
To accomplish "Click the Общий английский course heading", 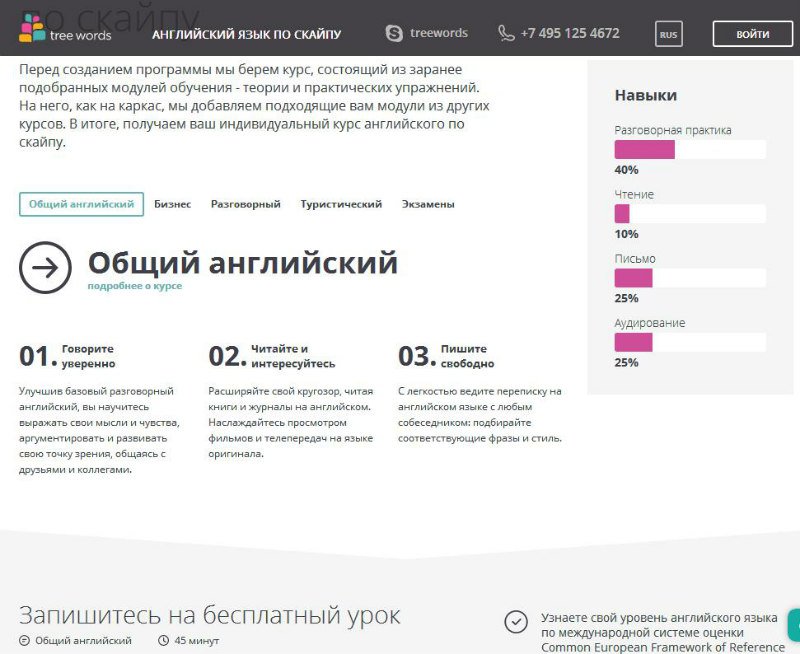I will [x=243, y=263].
